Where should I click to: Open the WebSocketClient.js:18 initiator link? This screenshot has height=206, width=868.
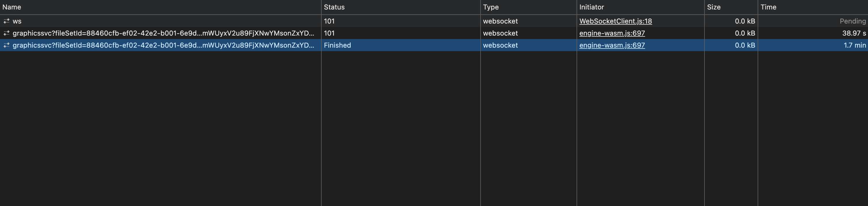615,21
